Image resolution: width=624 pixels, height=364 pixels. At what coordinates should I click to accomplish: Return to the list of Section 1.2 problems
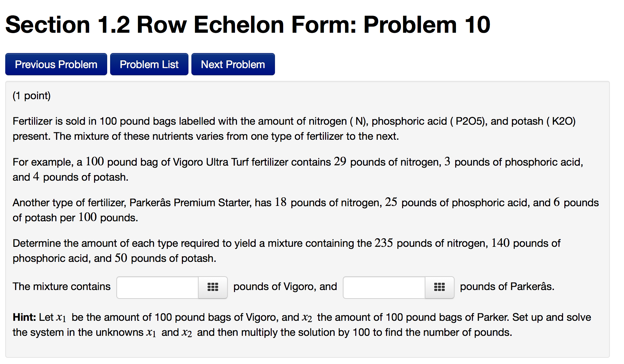click(x=149, y=64)
